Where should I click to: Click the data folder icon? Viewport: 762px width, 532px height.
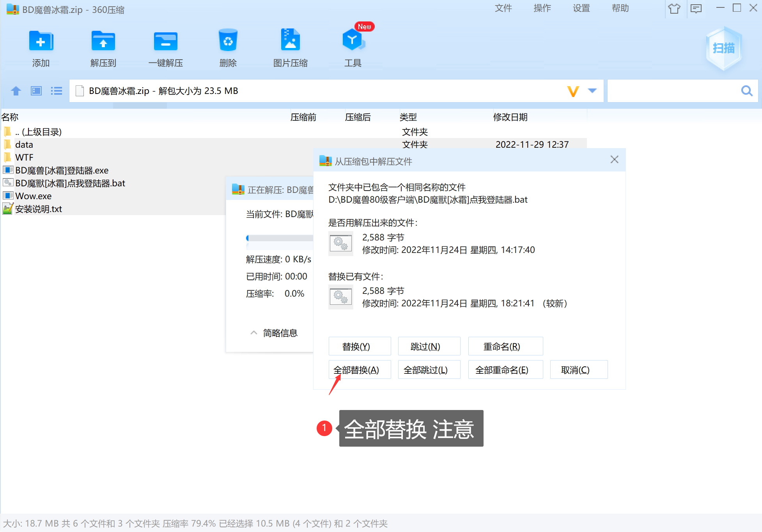7,145
